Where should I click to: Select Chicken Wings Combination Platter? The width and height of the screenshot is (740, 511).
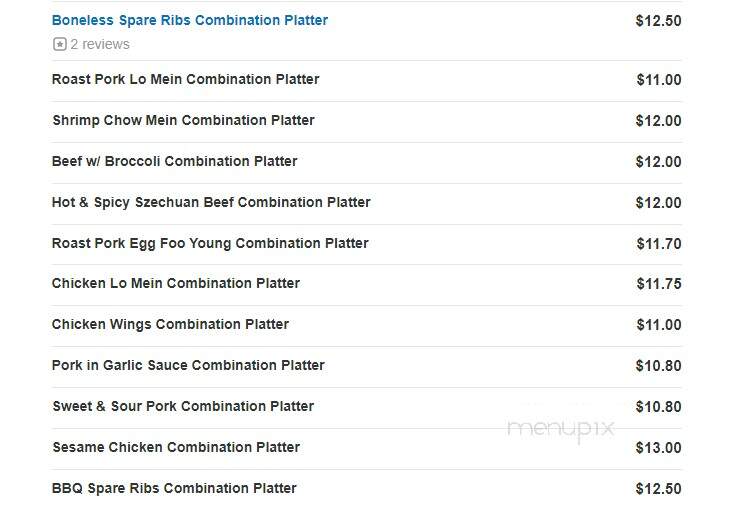(170, 324)
